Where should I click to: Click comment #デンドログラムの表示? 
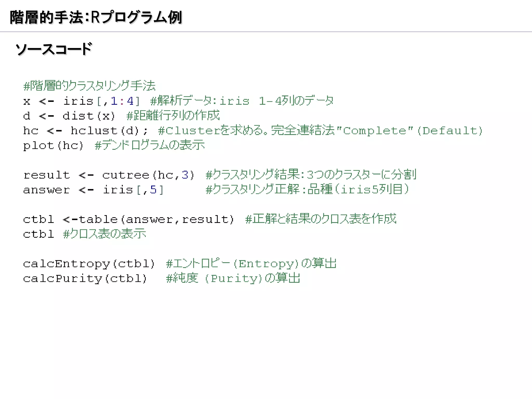click(x=150, y=145)
